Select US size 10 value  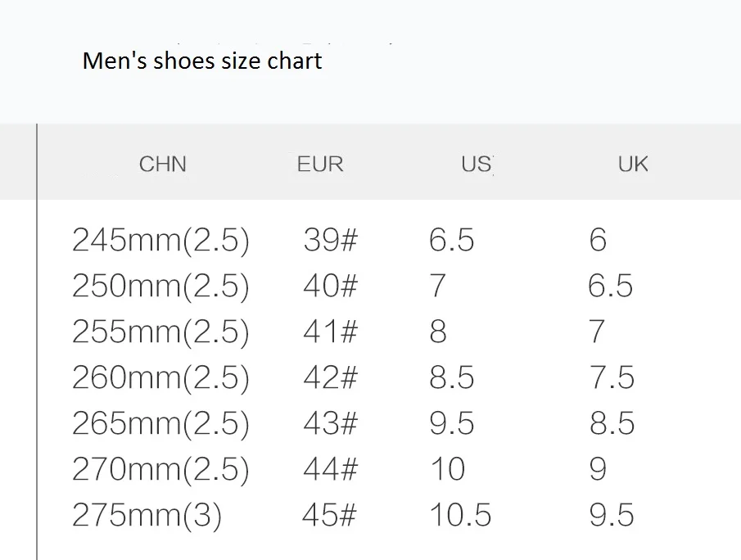click(448, 469)
